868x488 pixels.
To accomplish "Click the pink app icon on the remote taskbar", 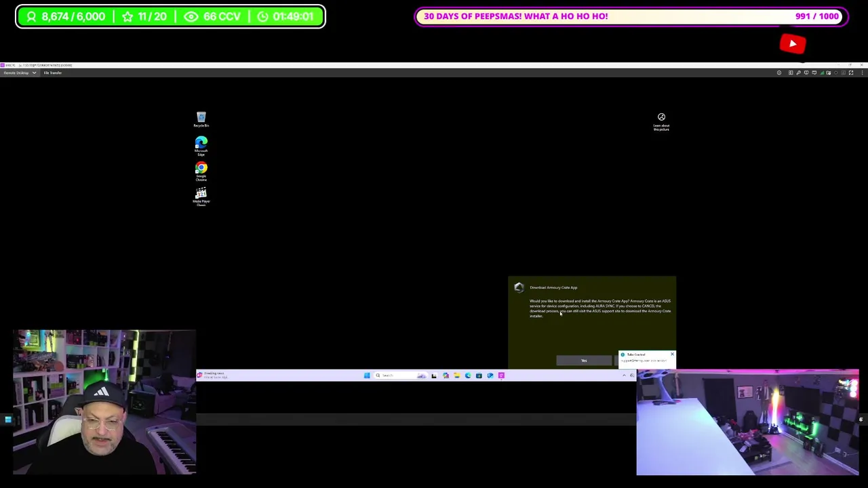I will tap(501, 375).
